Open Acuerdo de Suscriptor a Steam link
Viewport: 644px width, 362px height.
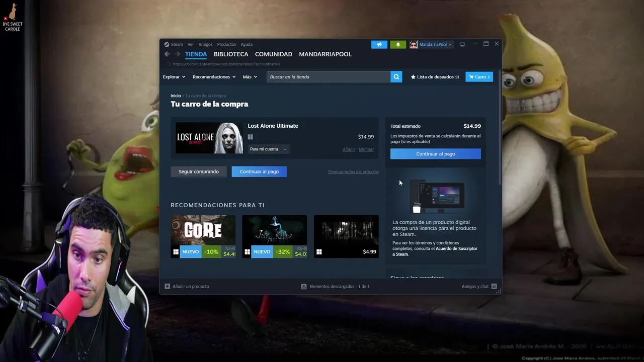435,251
